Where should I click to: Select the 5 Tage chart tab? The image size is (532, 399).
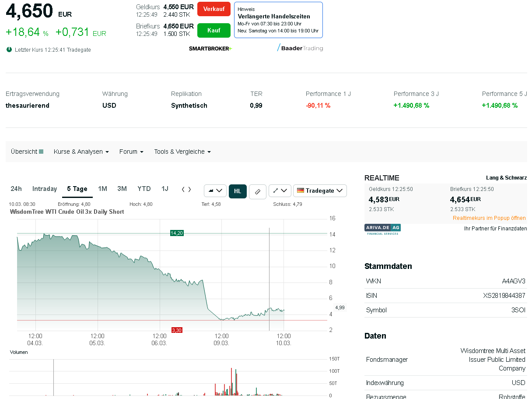(77, 189)
